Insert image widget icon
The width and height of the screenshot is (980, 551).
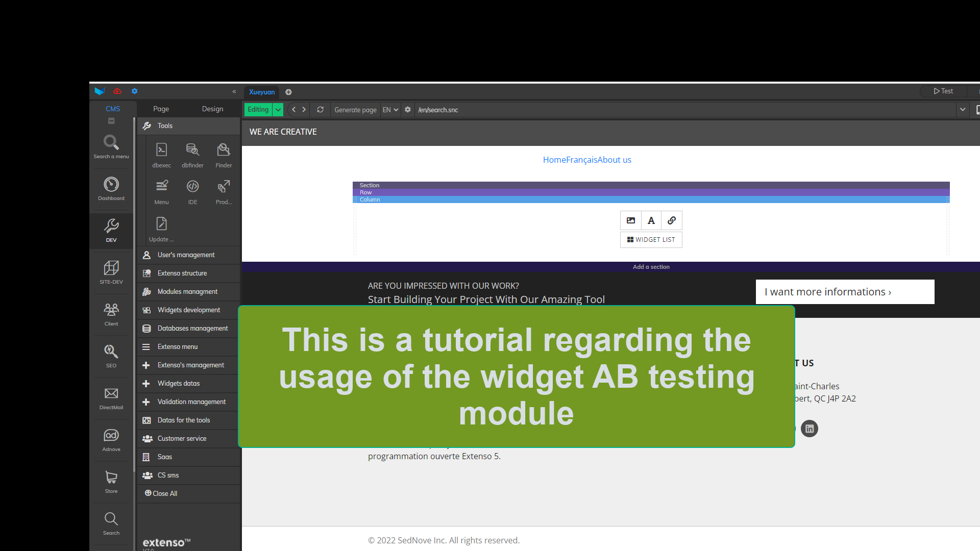pos(631,220)
